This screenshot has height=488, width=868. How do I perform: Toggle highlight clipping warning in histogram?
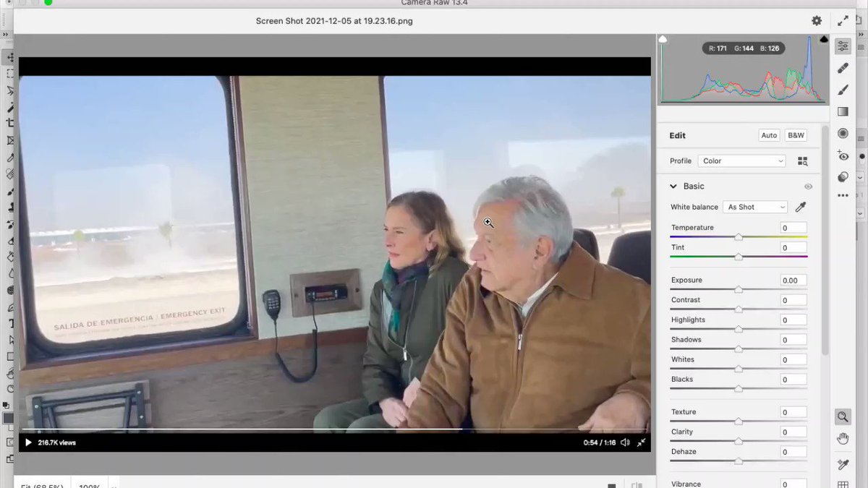pos(823,39)
